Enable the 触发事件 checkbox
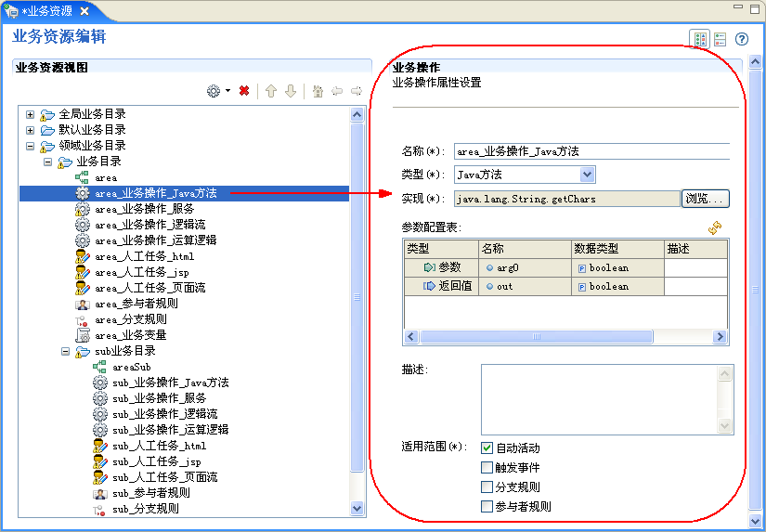Viewport: 766px width, 532px height. (x=487, y=468)
